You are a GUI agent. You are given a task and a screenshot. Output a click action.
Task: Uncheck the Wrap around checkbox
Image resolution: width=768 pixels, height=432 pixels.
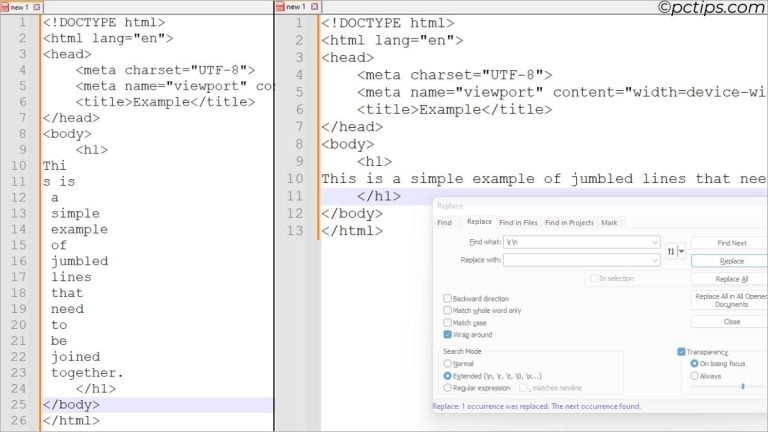[447, 335]
